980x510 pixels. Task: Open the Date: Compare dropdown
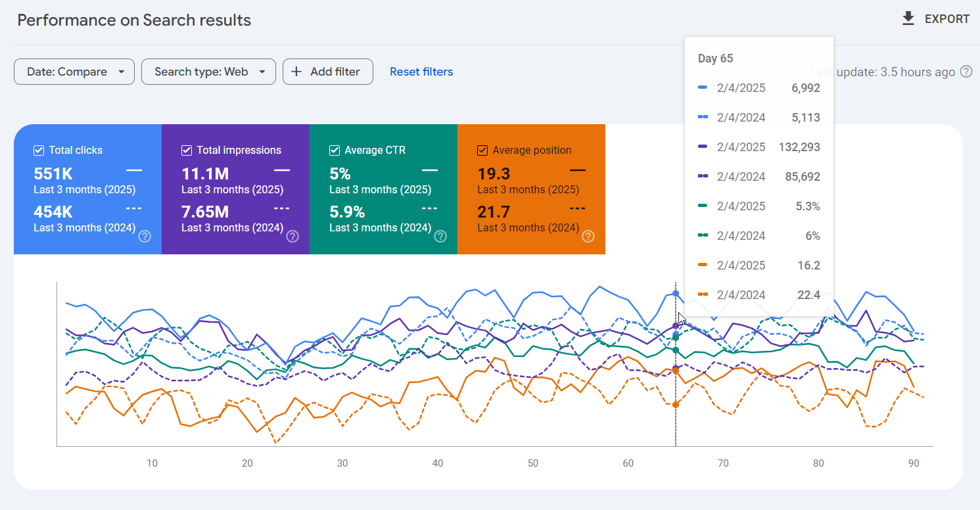pos(74,72)
